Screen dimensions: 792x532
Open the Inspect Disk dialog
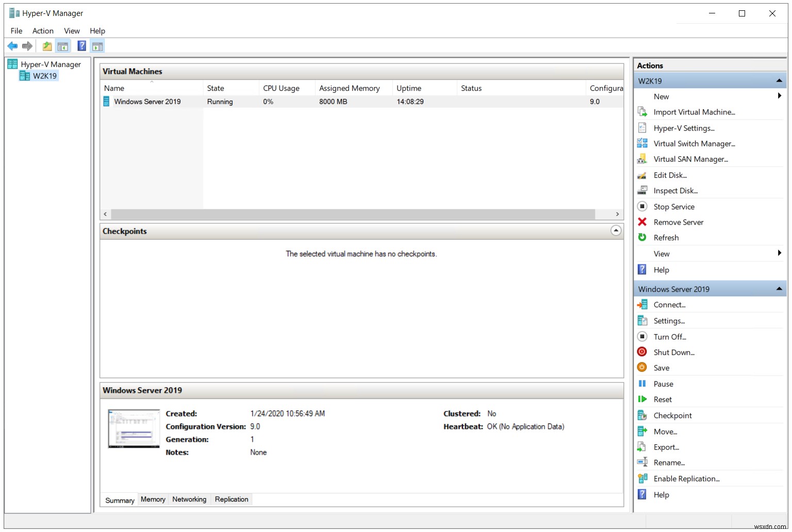pyautogui.click(x=675, y=190)
